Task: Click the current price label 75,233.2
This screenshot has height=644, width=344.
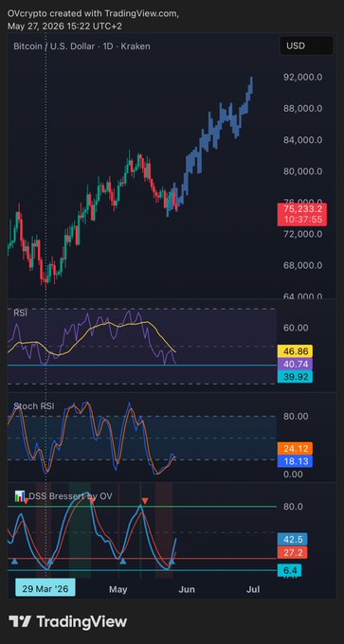Action: pos(302,214)
